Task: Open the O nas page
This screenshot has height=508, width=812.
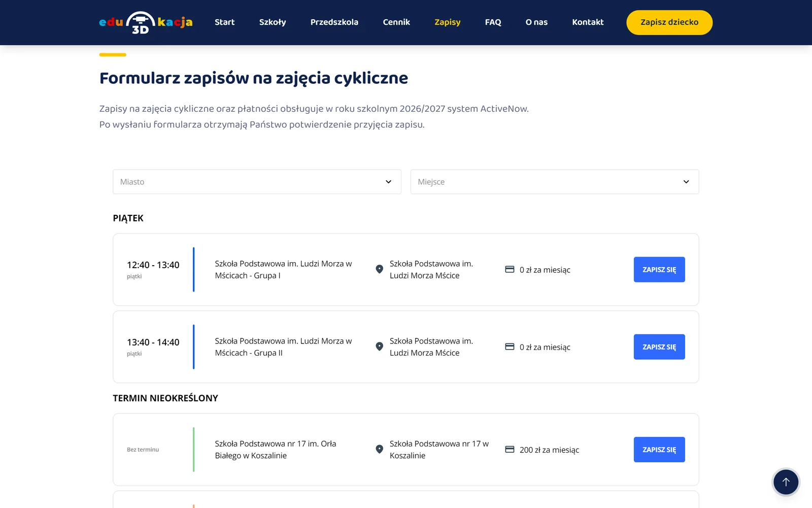Action: 536,22
